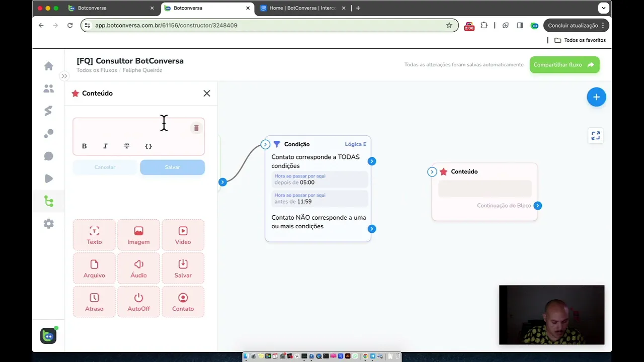Add a Vídeo content block
The image size is (644, 362).
pyautogui.click(x=183, y=235)
